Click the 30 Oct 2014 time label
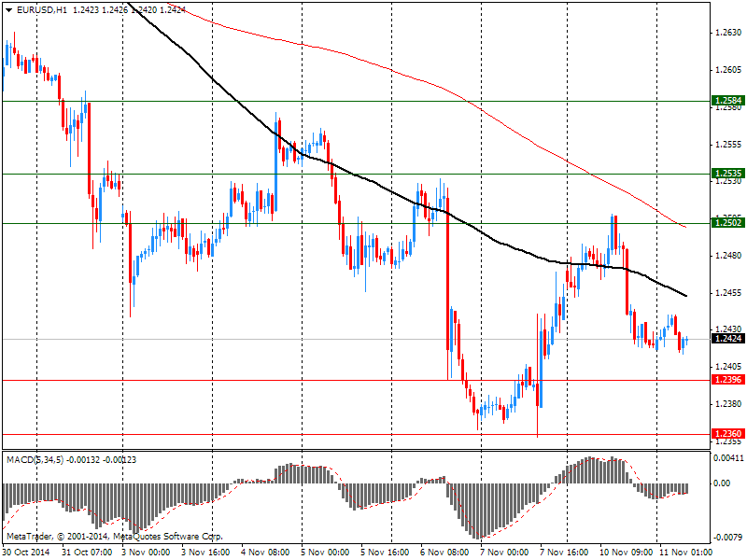The image size is (747, 560). 26,553
